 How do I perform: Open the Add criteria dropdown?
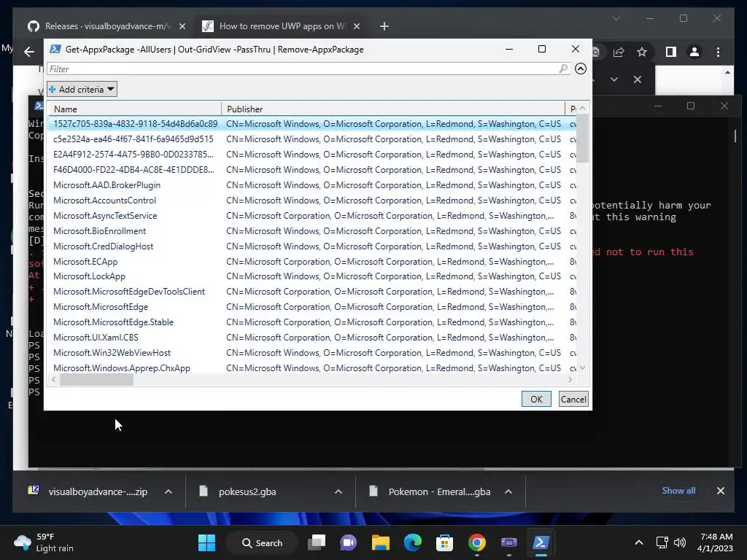point(82,89)
